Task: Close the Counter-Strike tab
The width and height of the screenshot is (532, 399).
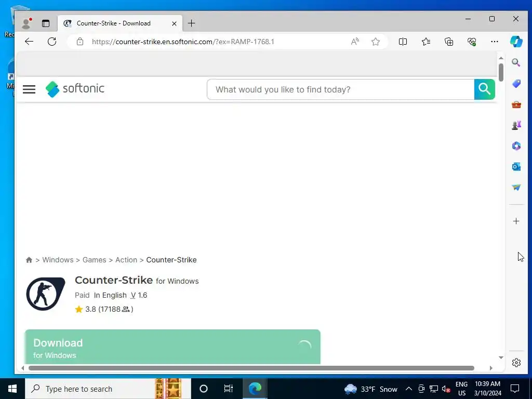Action: tap(174, 23)
